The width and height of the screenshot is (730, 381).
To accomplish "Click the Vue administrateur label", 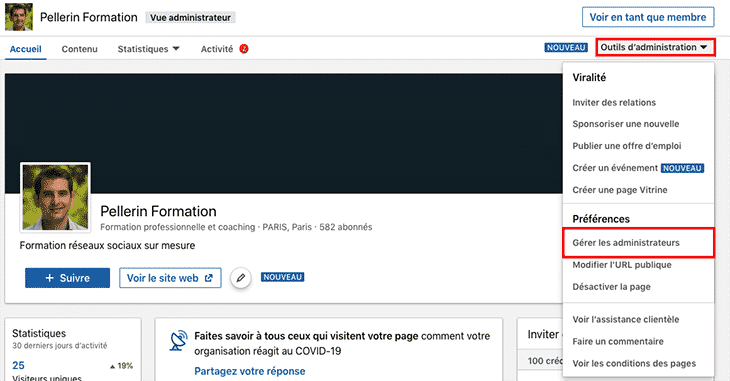I will 190,18.
